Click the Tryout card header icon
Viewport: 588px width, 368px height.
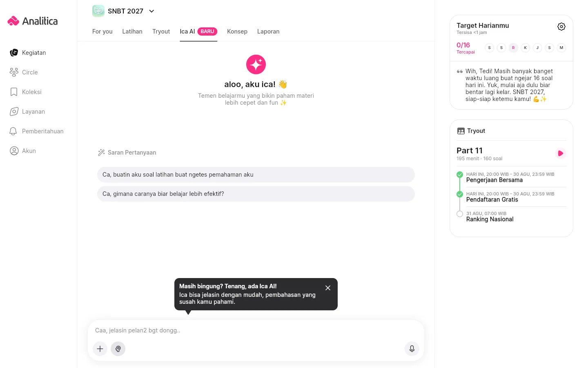[x=461, y=131]
